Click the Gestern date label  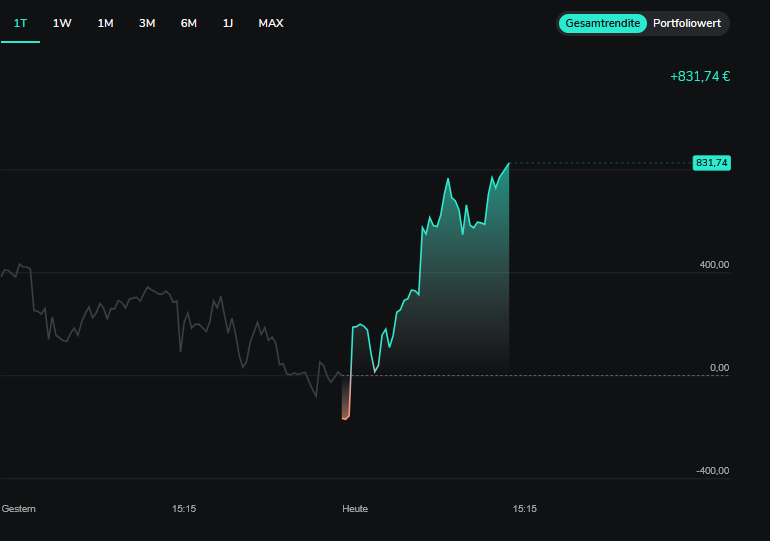click(19, 509)
